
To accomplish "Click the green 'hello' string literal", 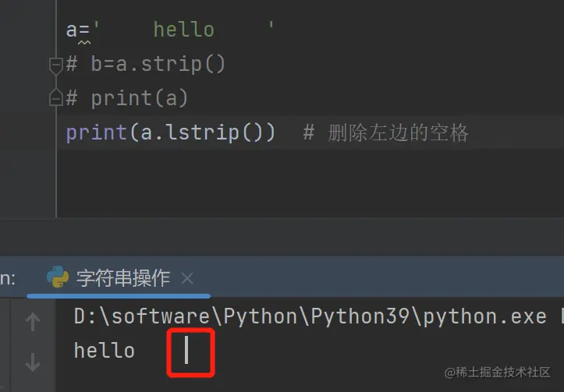I will point(184,30).
